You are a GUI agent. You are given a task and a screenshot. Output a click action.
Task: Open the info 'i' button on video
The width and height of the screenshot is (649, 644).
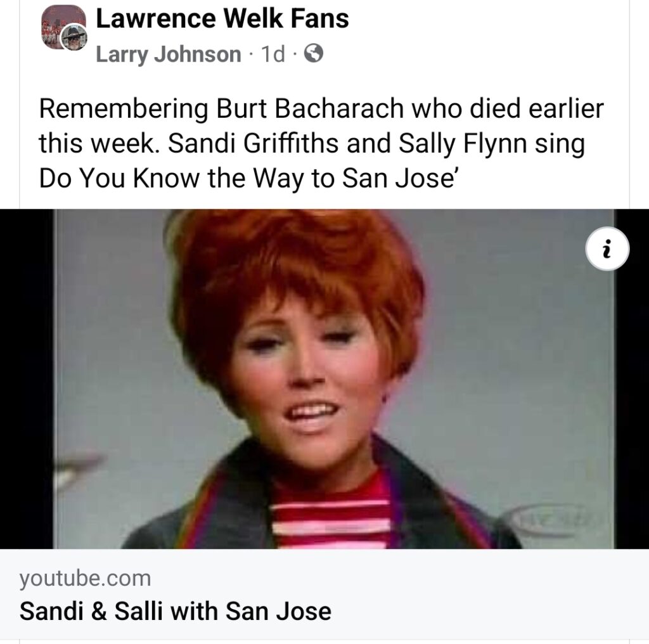coord(607,248)
